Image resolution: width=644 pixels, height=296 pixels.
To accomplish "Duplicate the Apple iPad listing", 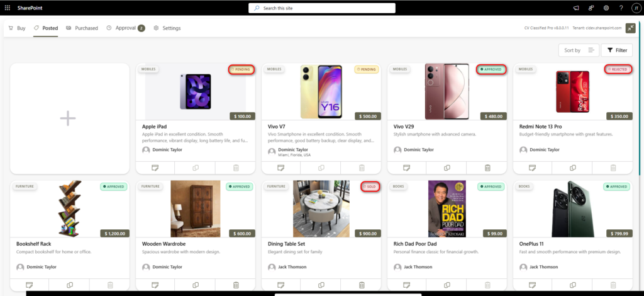I will pos(196,168).
